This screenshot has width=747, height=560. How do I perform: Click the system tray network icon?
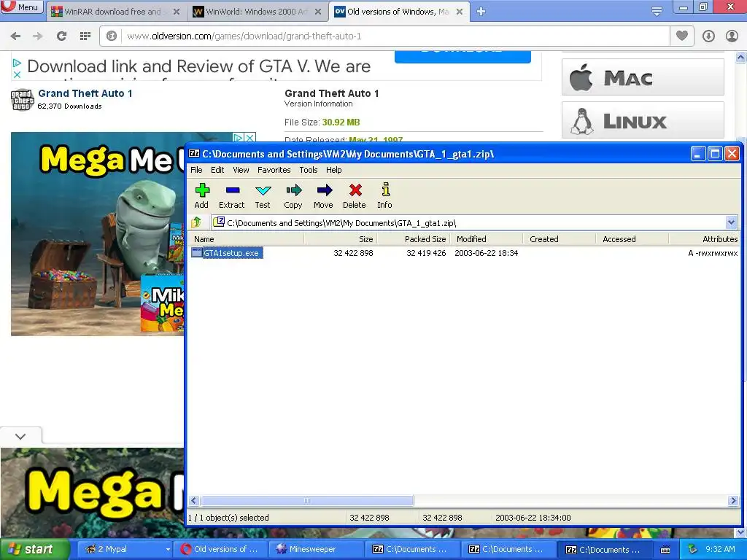coord(693,549)
